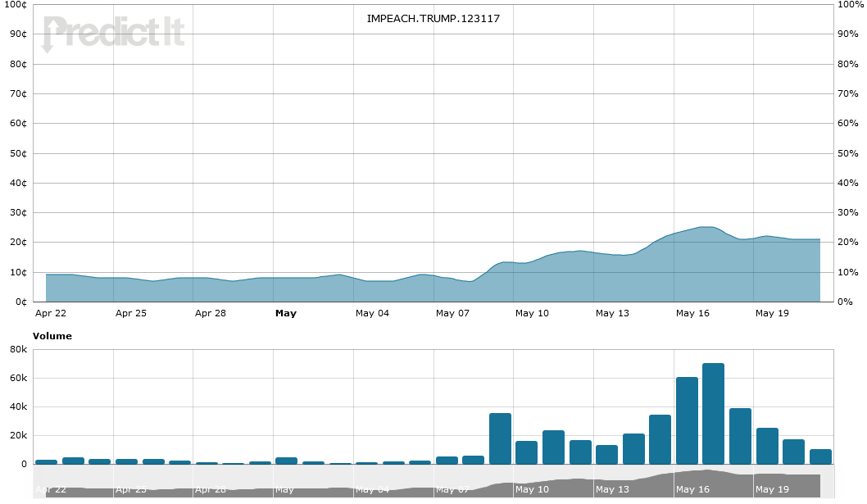Click the '20%' label on the right axis
Viewport: 867px width, 504px height.
(847, 243)
